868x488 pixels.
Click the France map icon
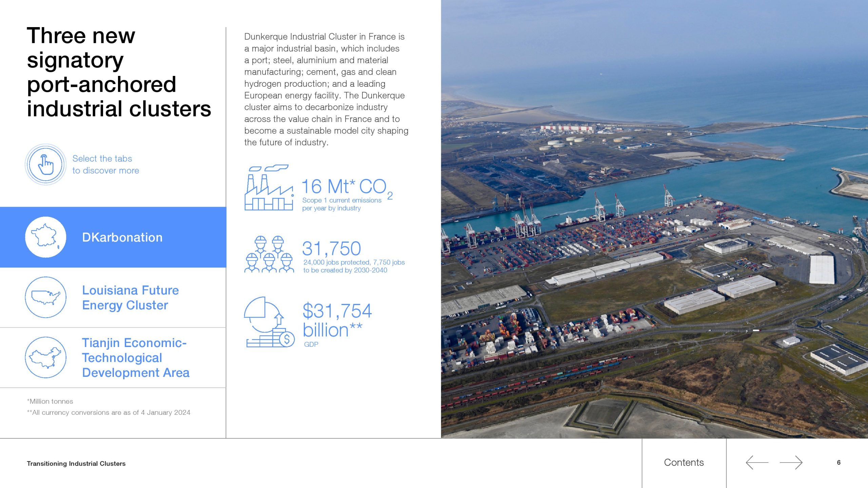pyautogui.click(x=45, y=237)
